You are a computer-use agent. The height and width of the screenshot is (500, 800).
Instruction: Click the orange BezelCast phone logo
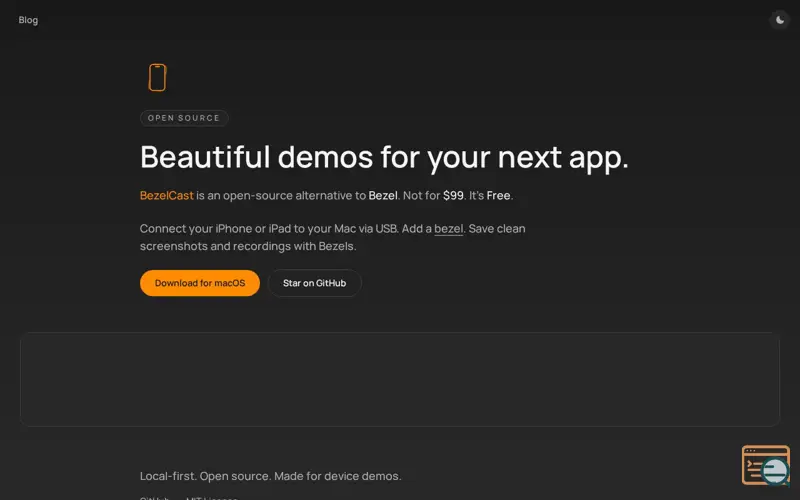(x=157, y=78)
